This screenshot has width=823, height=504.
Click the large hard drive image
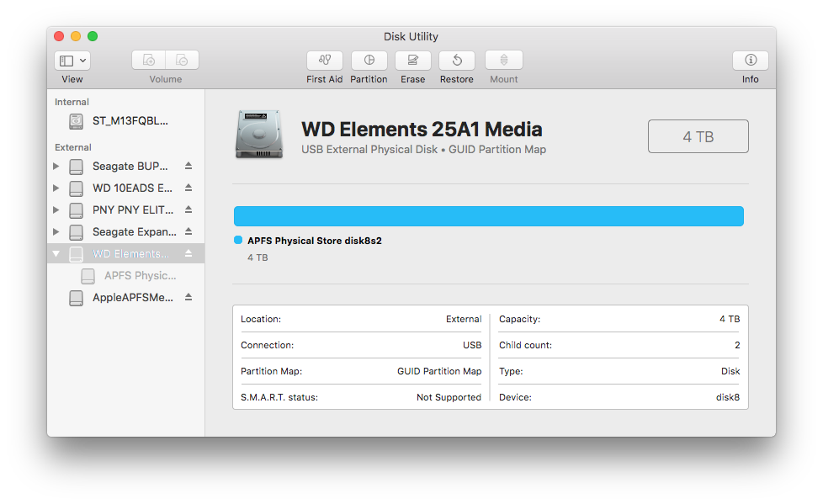259,134
